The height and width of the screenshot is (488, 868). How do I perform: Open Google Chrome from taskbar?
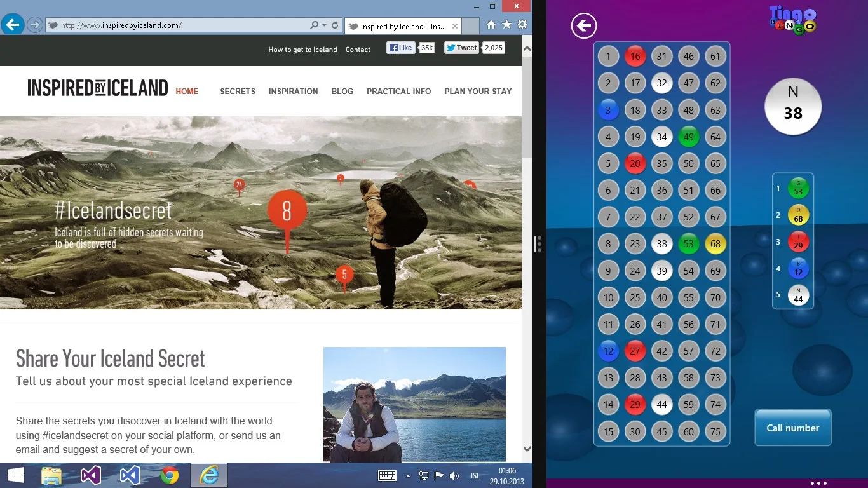click(170, 475)
